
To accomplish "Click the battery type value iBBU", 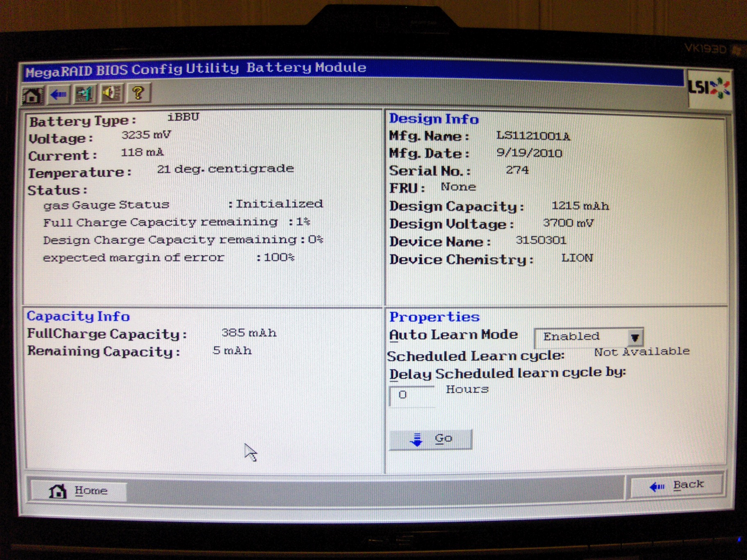I will coord(183,117).
